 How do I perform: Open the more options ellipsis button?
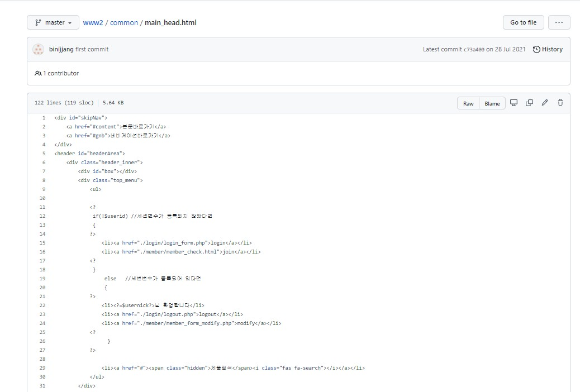pyautogui.click(x=559, y=22)
